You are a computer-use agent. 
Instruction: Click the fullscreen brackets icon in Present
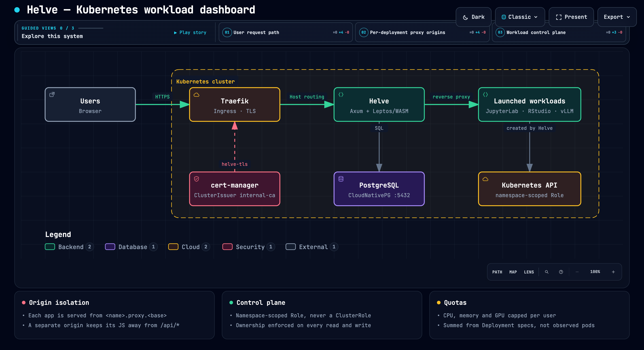click(x=559, y=17)
